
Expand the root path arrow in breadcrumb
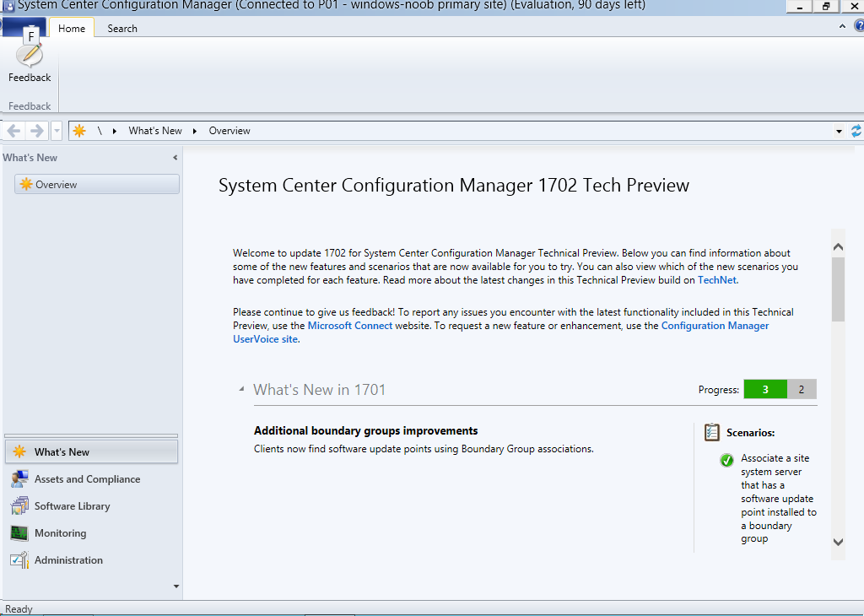(x=115, y=131)
